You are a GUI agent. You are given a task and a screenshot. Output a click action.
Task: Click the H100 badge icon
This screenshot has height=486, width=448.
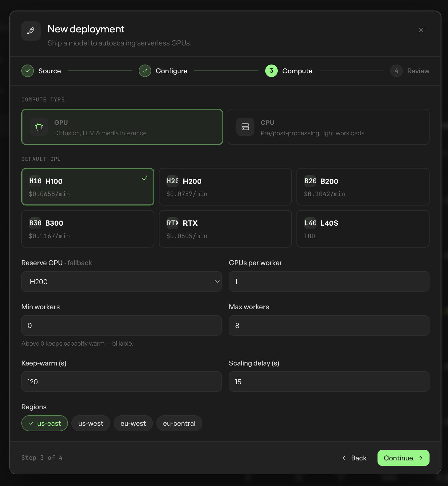click(x=35, y=181)
